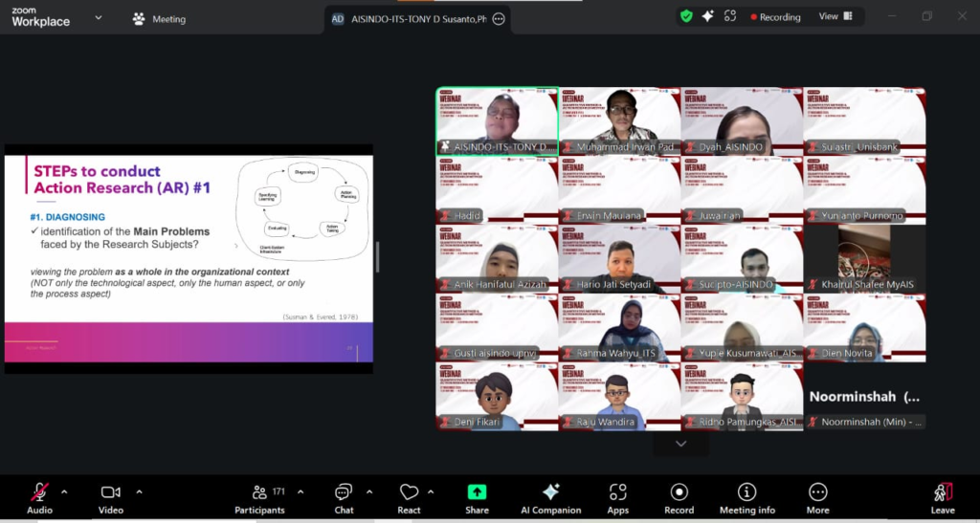The width and height of the screenshot is (980, 523).
Task: Open the Apps panel
Action: 617,492
